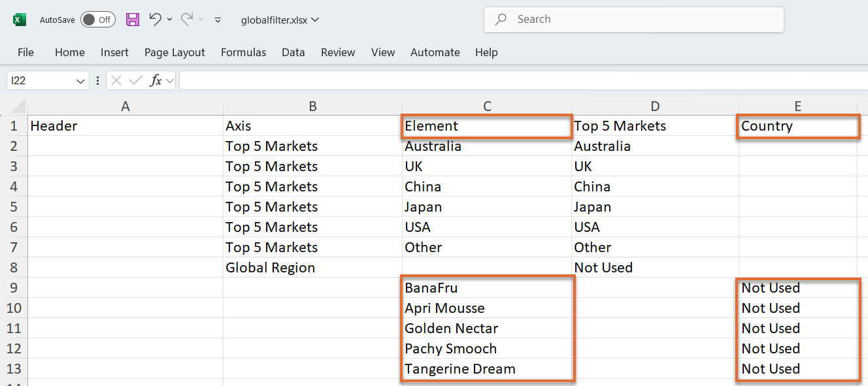Click Other in column D
Viewport: 868px width, 386px height.
pos(655,248)
